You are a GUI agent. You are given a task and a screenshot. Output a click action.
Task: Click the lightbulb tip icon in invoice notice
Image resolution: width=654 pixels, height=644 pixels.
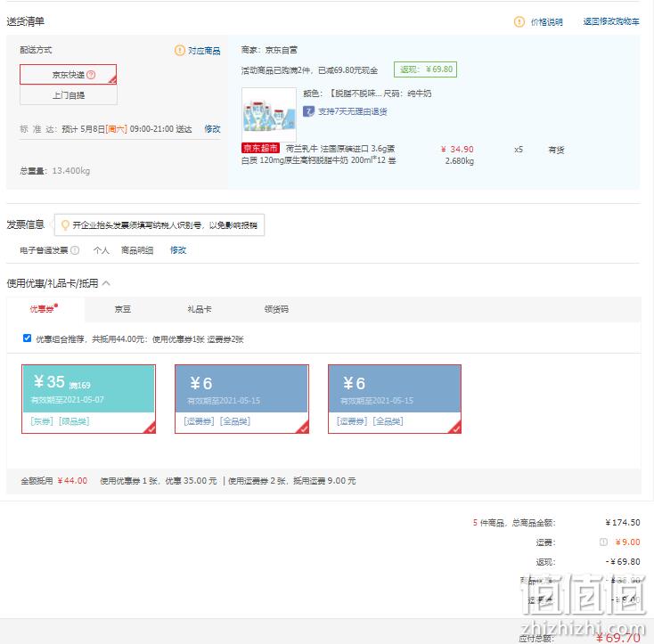[65, 225]
